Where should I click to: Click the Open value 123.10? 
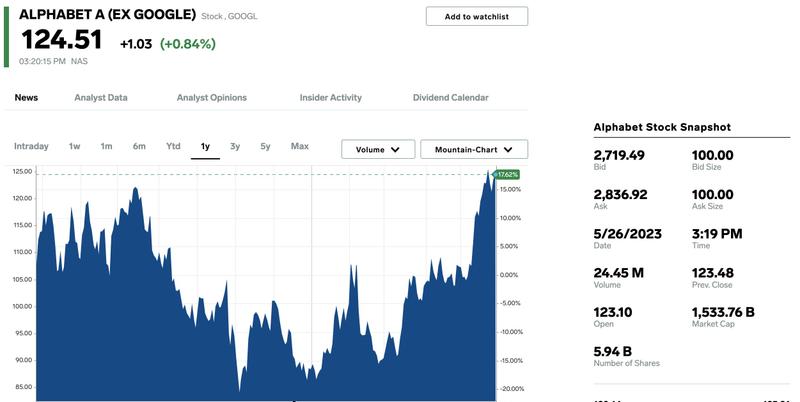coord(612,312)
